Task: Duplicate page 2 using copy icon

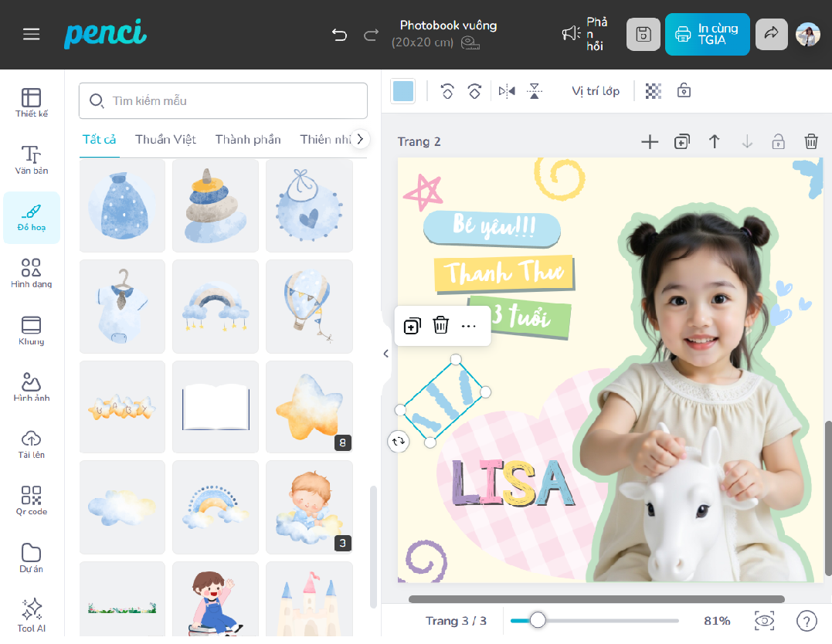Action: pos(681,141)
